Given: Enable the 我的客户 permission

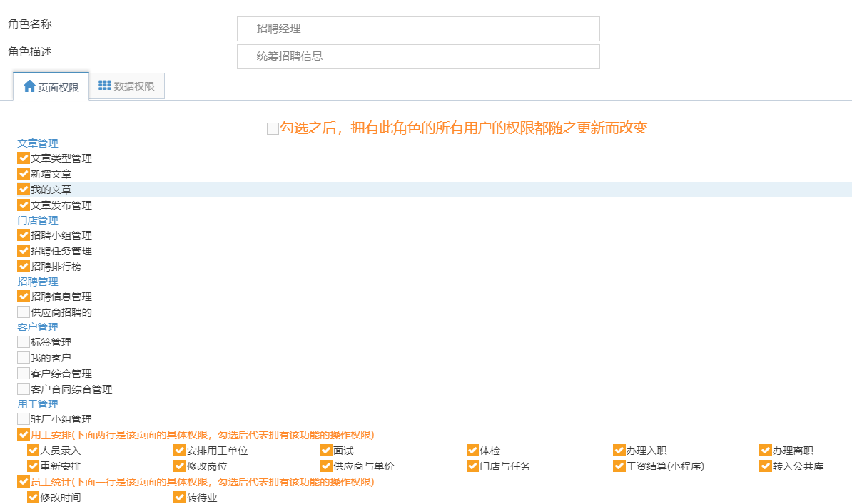Looking at the screenshot, I should tap(23, 357).
